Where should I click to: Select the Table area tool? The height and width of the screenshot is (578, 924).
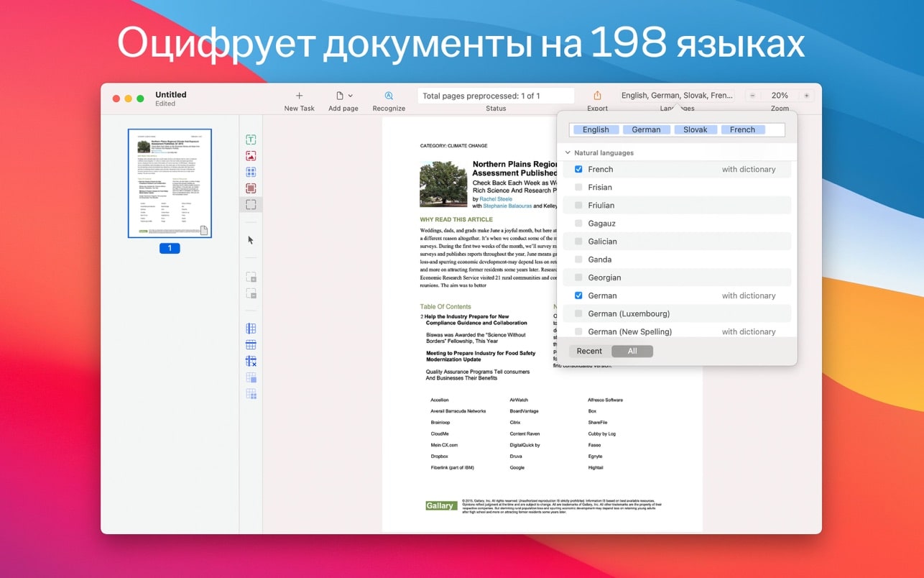point(251,172)
